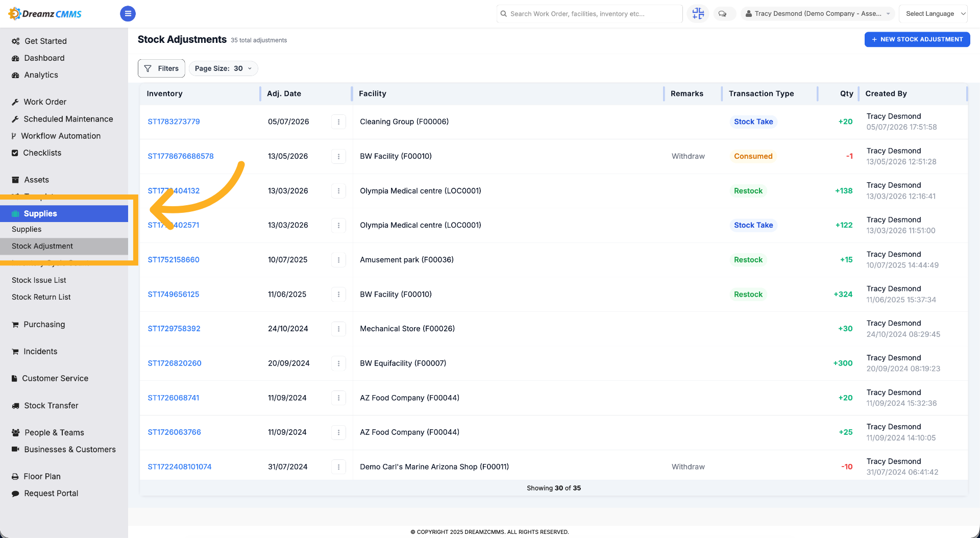Open the Tracy Desmond user dropdown

pos(818,14)
